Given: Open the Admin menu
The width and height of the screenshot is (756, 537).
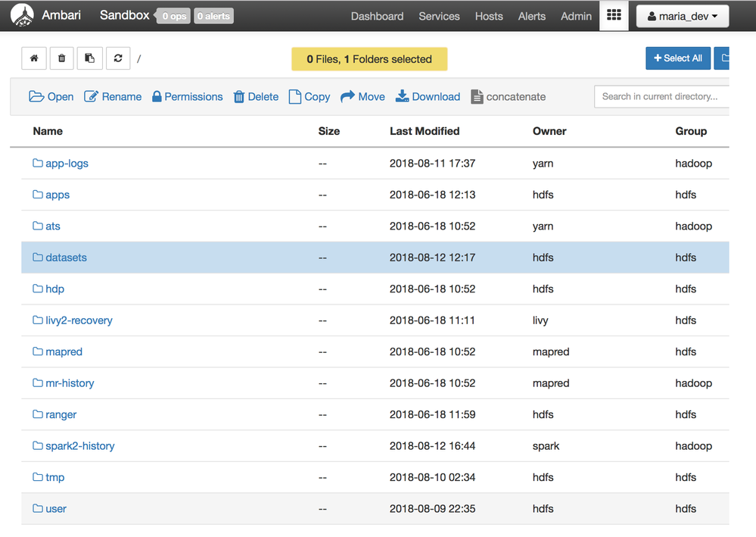Looking at the screenshot, I should coord(576,17).
